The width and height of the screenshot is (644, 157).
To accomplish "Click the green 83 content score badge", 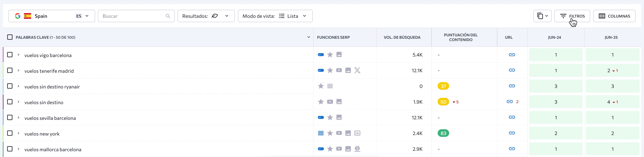I will pos(443,133).
